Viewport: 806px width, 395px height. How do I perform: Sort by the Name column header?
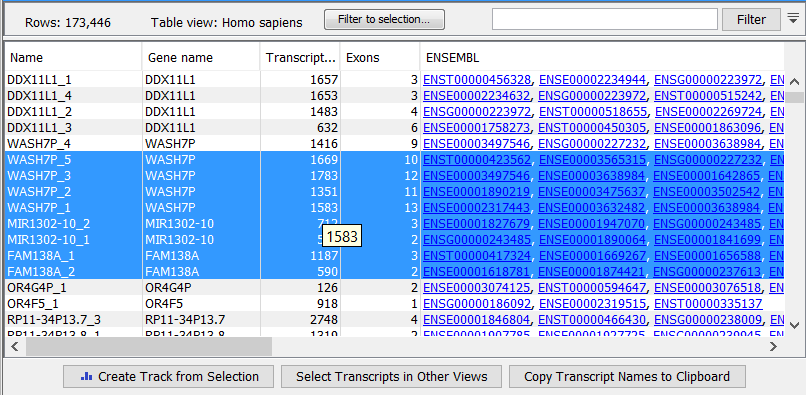click(73, 58)
